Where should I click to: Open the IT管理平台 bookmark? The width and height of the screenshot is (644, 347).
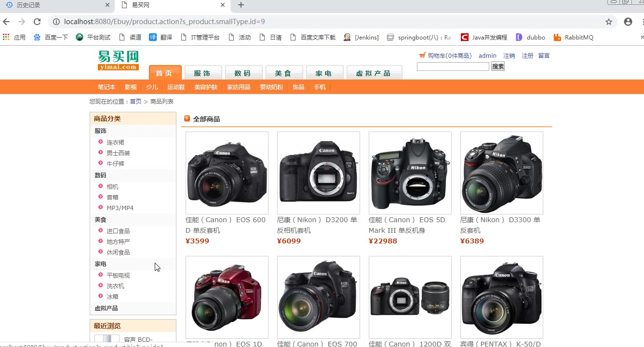click(200, 37)
